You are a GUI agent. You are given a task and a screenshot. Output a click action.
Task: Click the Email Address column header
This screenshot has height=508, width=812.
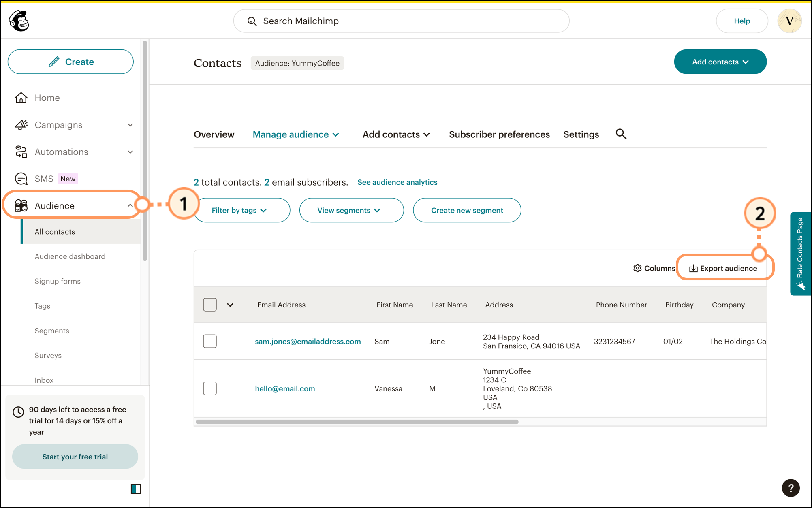(281, 305)
